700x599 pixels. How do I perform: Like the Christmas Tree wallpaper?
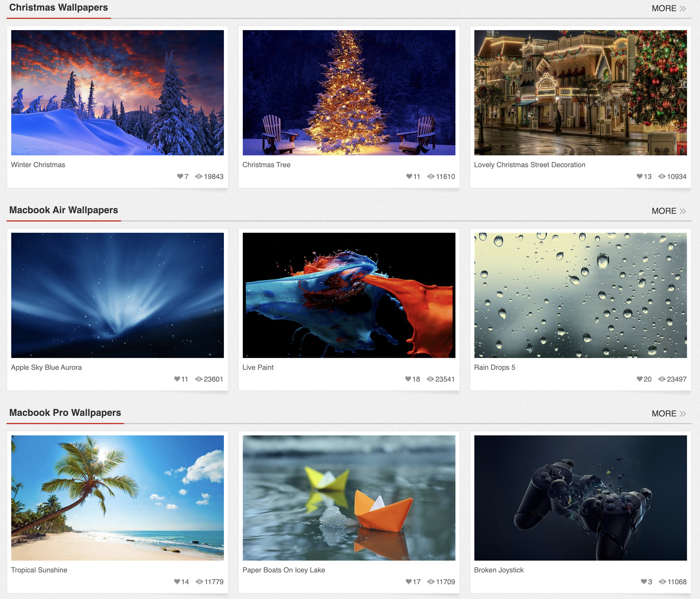click(409, 176)
